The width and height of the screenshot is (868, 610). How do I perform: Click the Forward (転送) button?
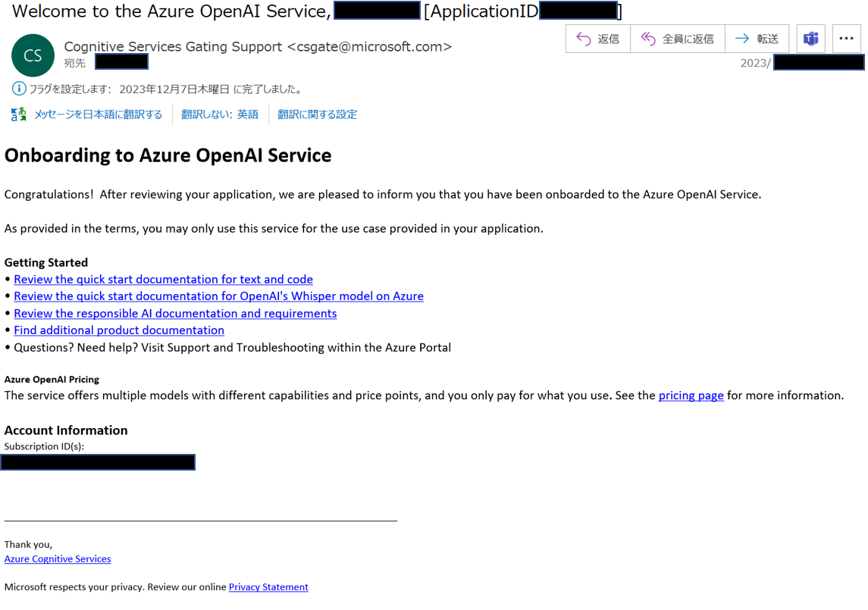click(x=757, y=39)
